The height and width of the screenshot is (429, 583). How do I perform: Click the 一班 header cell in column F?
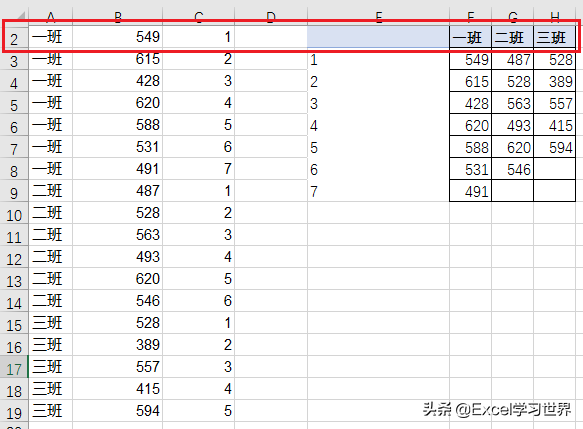click(x=470, y=37)
